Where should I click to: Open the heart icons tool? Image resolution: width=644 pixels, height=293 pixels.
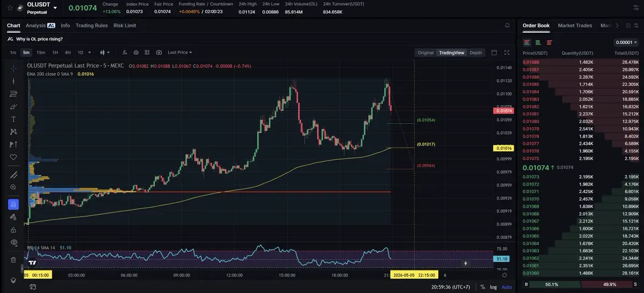[13, 157]
